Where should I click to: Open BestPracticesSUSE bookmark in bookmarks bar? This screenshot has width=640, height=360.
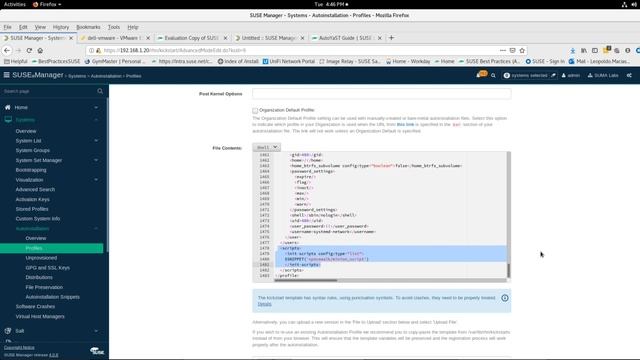56,61
